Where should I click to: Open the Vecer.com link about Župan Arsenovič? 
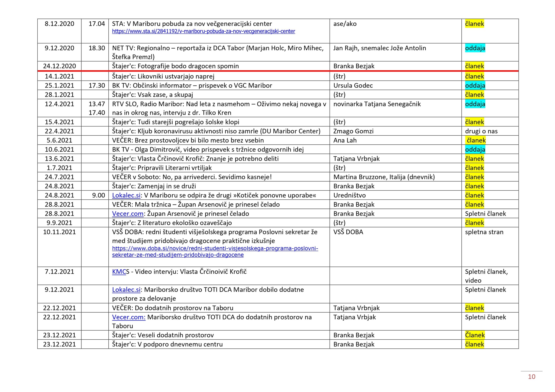pyautogui.click(x=128, y=214)
